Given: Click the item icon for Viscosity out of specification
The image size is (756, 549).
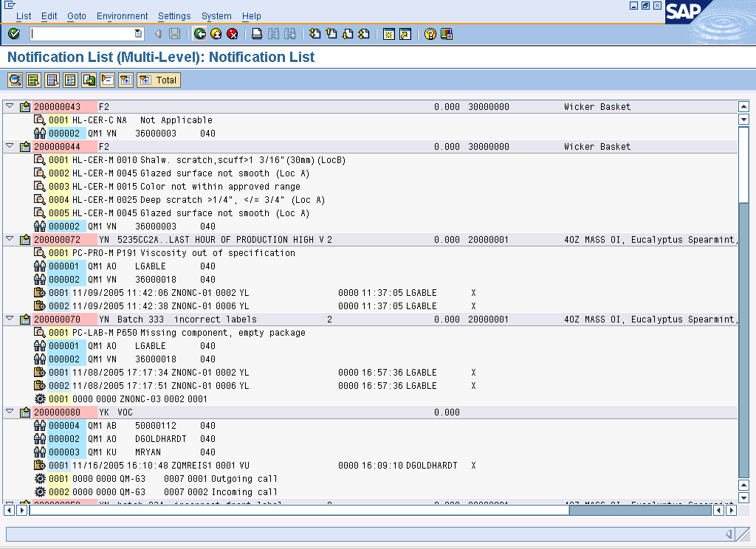Looking at the screenshot, I should pos(40,252).
